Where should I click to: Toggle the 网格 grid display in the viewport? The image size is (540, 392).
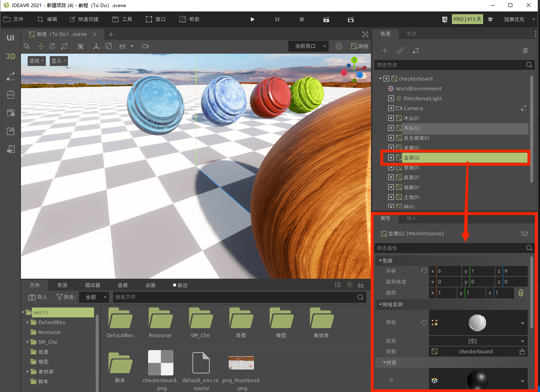pyautogui.click(x=359, y=46)
